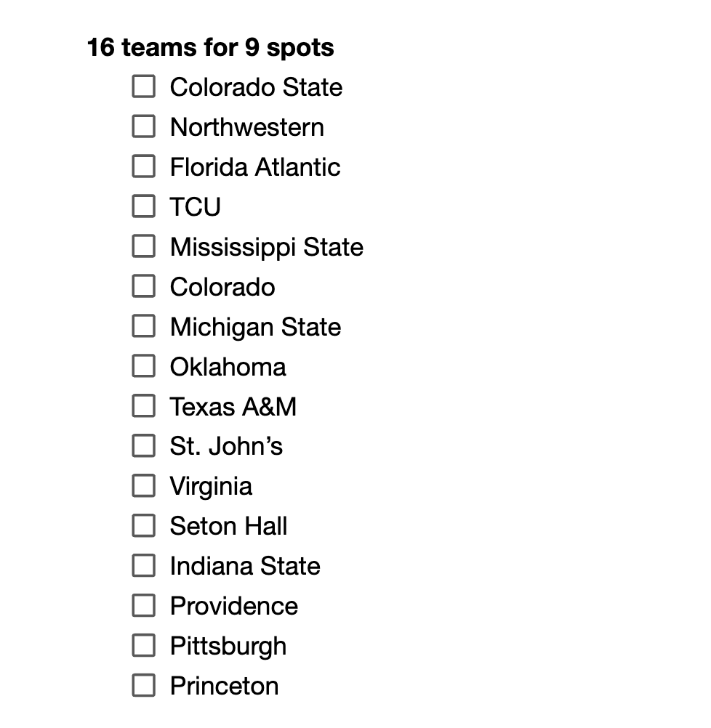The width and height of the screenshot is (711, 728).
Task: Tick the Virginia checkbox
Action: coord(144,486)
